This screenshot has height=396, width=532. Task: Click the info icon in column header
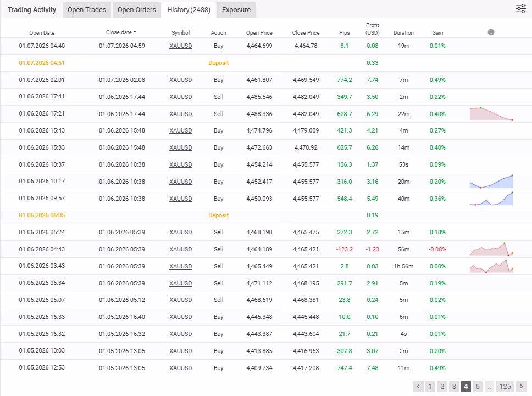(491, 32)
